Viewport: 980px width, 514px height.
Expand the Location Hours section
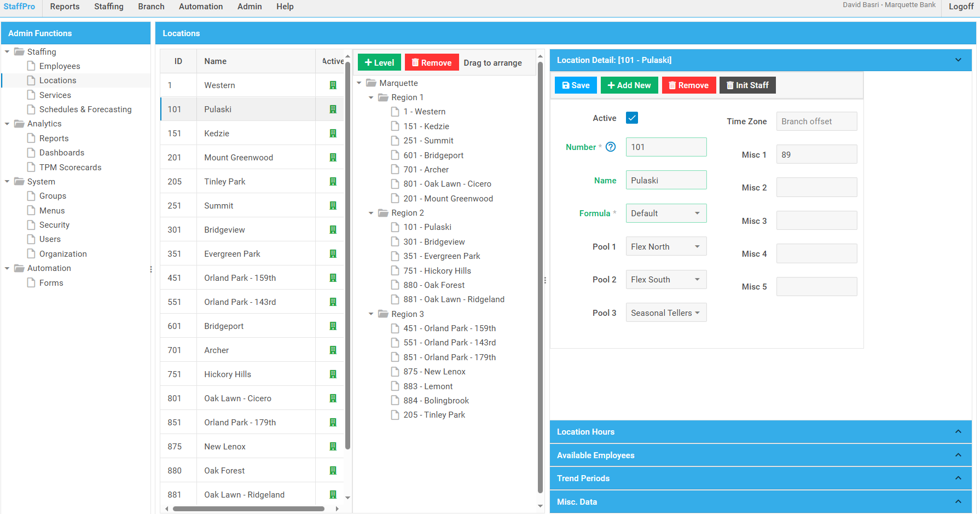(760, 432)
